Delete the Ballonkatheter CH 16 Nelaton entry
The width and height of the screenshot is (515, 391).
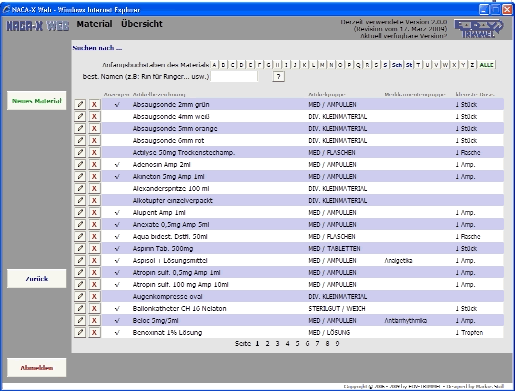(x=94, y=309)
